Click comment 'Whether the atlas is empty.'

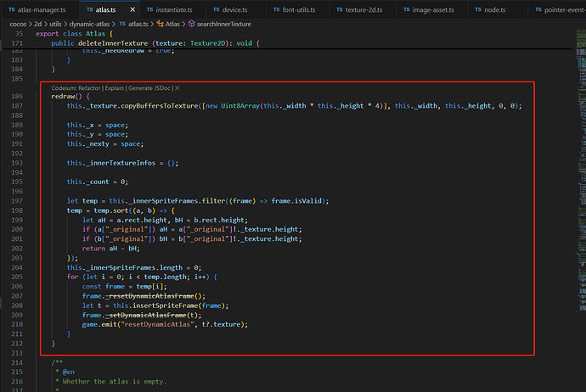[115, 381]
